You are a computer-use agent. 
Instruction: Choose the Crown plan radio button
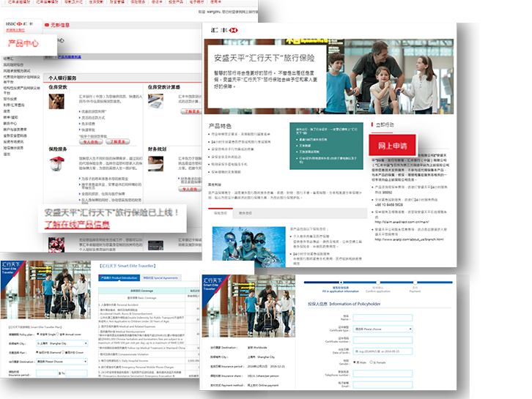[64, 352]
